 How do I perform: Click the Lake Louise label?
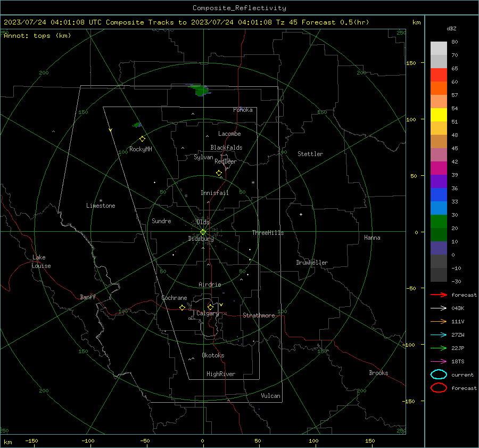41,262
